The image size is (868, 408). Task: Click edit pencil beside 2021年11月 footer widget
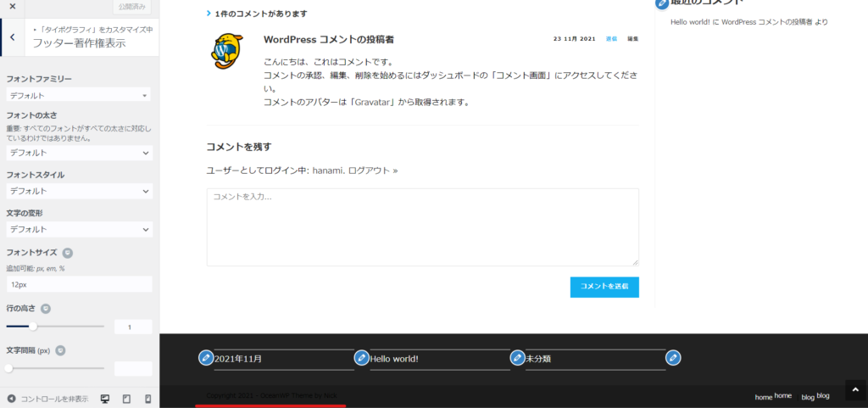coord(205,358)
